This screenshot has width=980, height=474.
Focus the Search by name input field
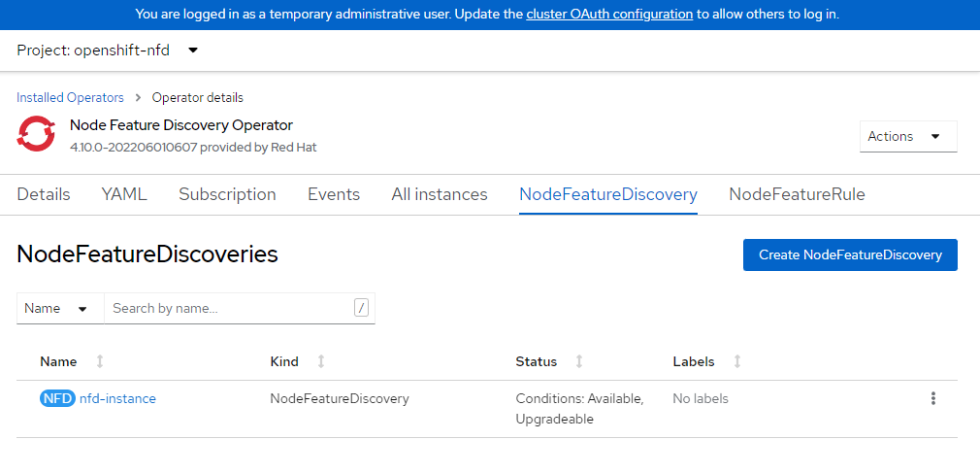coord(228,308)
